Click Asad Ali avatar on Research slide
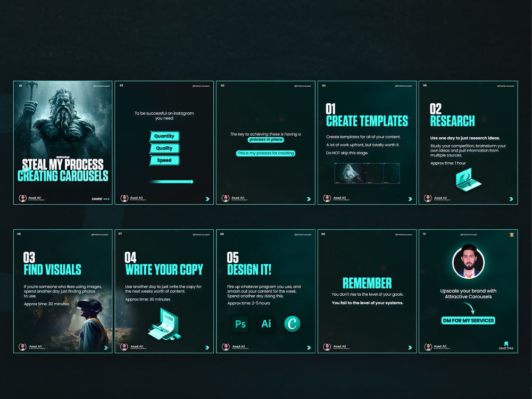This screenshot has height=399, width=532. point(428,198)
